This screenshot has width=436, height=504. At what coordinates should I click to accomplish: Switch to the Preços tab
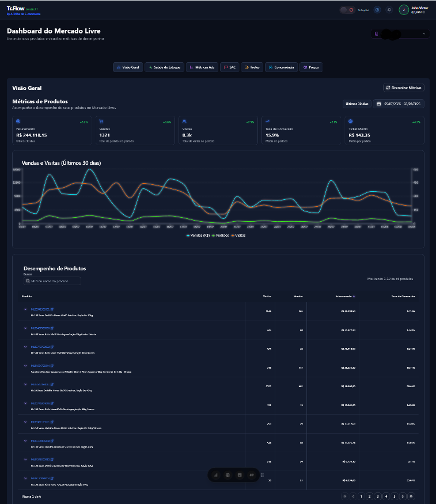[x=311, y=67]
